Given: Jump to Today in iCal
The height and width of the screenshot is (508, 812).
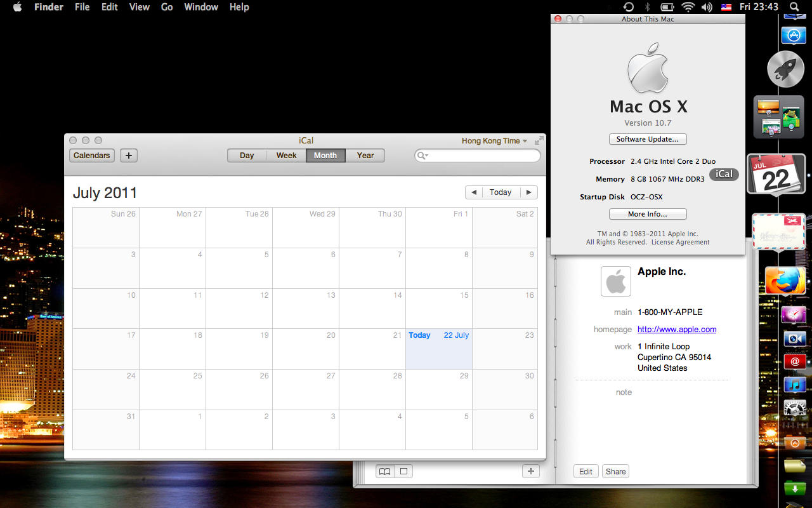Looking at the screenshot, I should [501, 192].
